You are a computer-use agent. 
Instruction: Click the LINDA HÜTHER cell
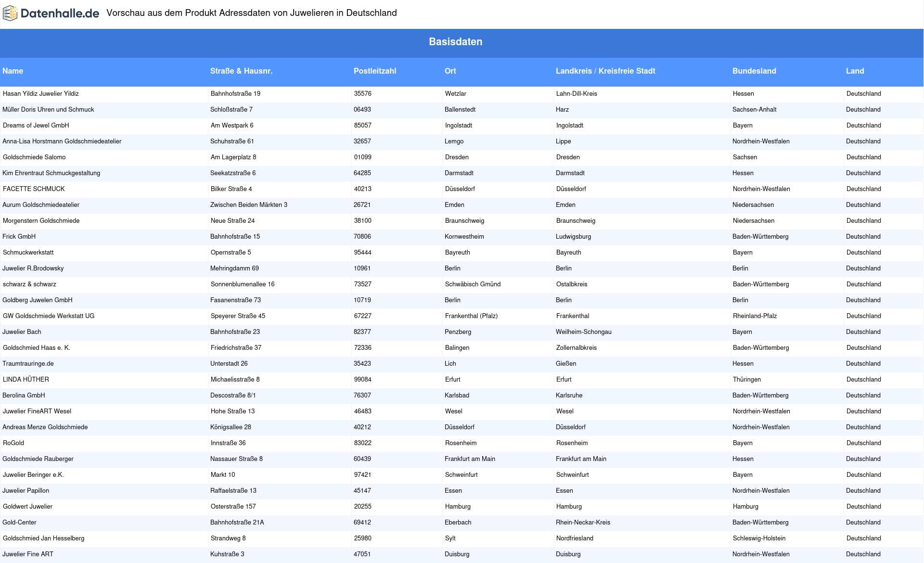pyautogui.click(x=26, y=380)
